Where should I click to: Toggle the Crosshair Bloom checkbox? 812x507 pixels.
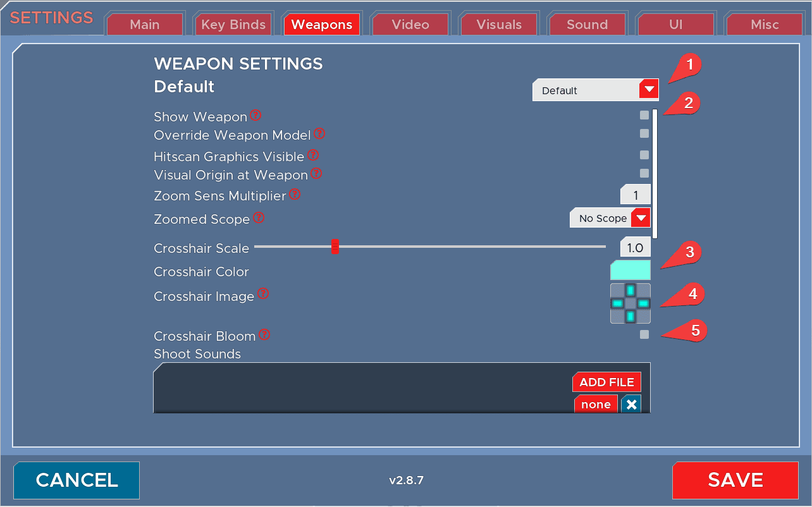click(644, 334)
